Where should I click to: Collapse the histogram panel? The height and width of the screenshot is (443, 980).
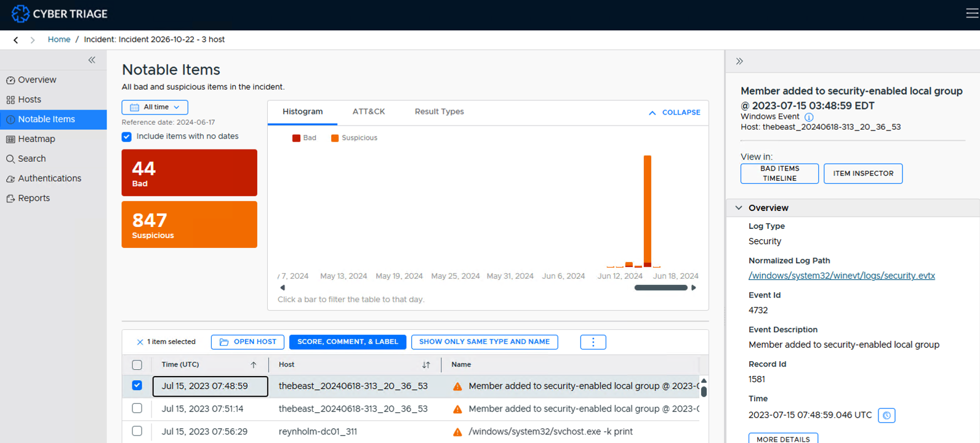tap(675, 113)
